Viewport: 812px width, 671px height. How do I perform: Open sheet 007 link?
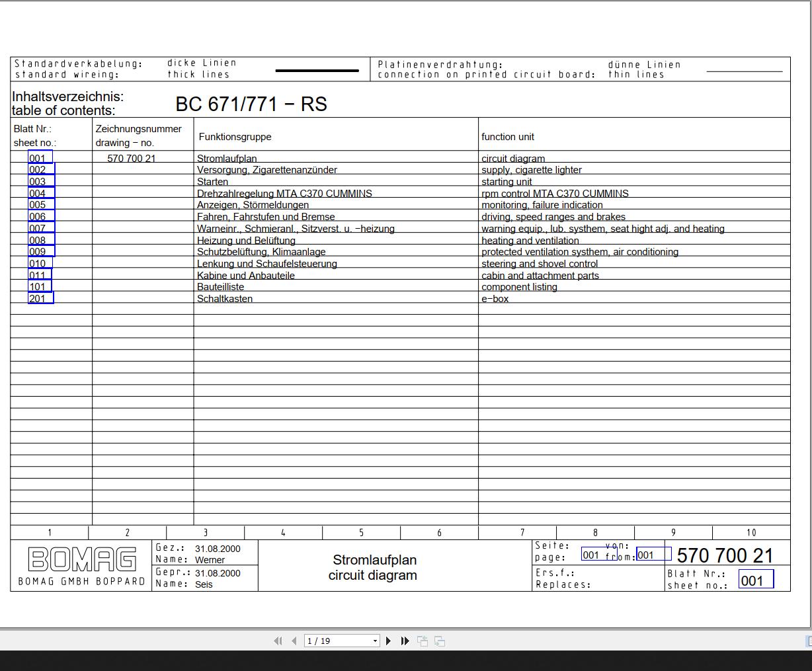tap(41, 228)
